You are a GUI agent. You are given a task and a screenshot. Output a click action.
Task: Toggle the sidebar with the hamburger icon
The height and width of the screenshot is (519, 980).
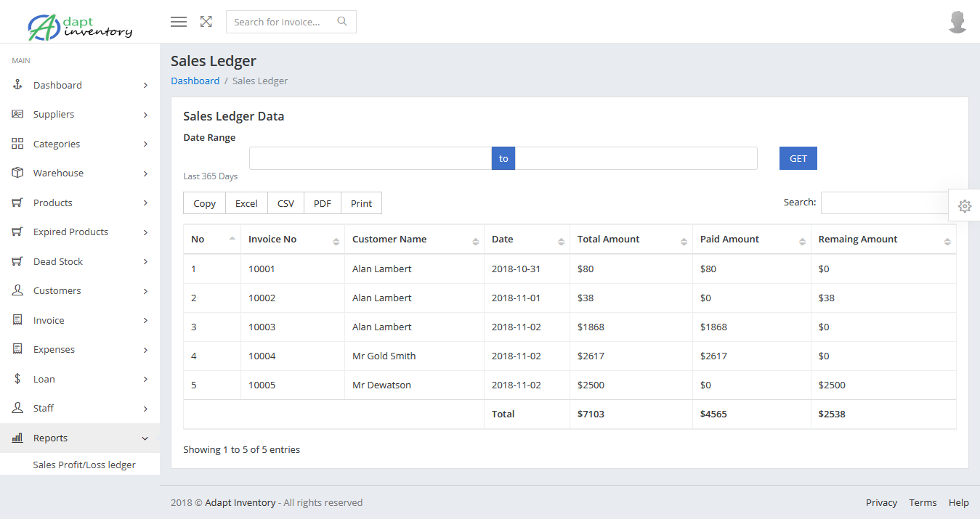(178, 21)
